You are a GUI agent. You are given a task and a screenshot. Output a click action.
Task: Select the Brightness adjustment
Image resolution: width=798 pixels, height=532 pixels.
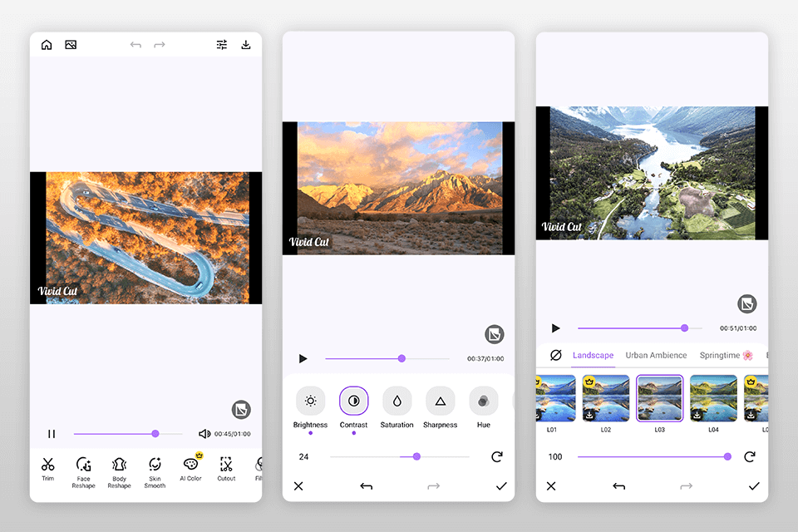pyautogui.click(x=310, y=408)
